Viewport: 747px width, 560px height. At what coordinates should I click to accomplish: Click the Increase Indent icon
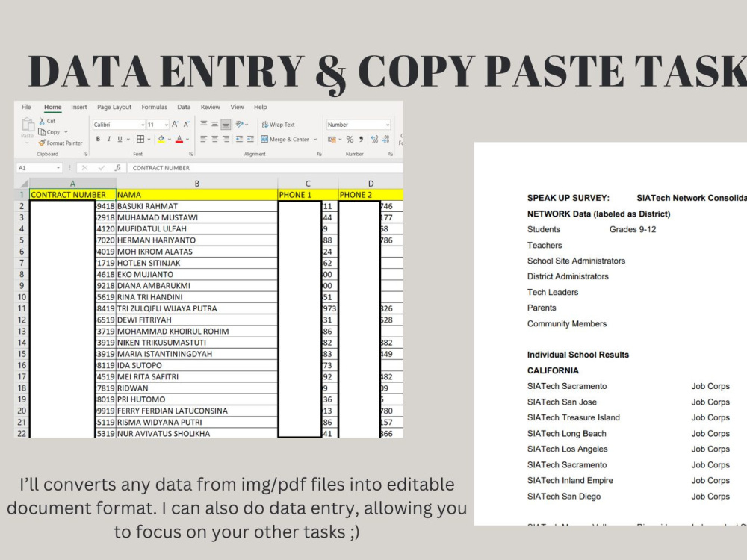coord(250,139)
